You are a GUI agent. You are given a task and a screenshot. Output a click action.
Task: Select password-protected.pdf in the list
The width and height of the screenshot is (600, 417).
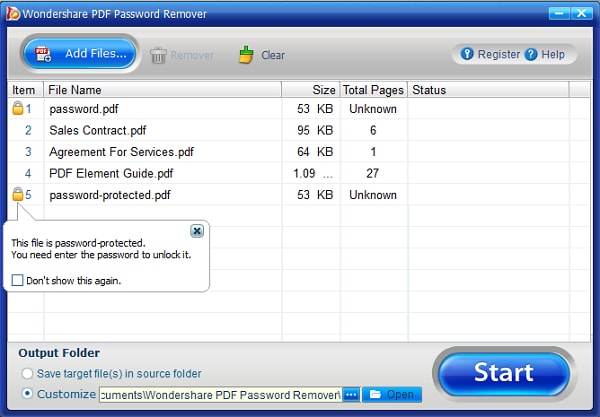click(x=298, y=195)
